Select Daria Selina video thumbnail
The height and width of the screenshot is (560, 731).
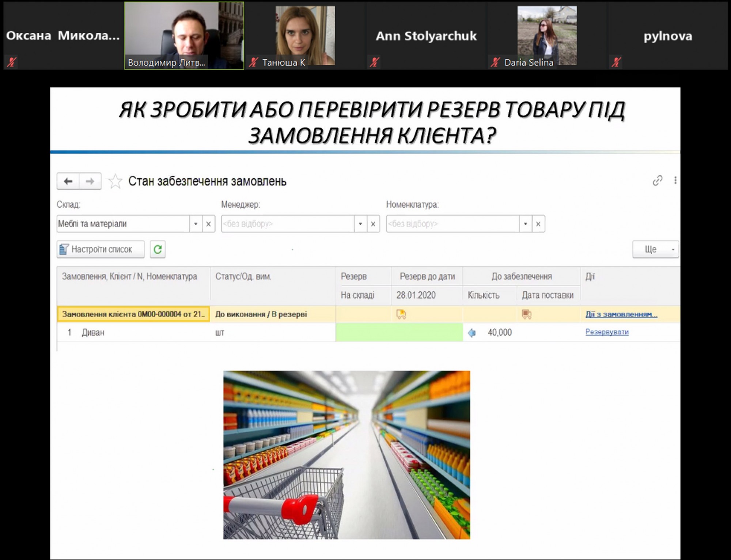pyautogui.click(x=547, y=35)
